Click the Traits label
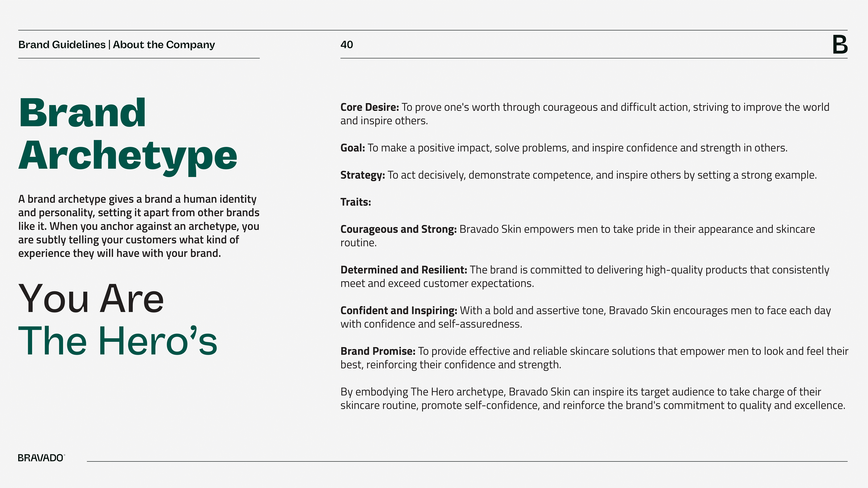The width and height of the screenshot is (868, 488). (x=356, y=202)
